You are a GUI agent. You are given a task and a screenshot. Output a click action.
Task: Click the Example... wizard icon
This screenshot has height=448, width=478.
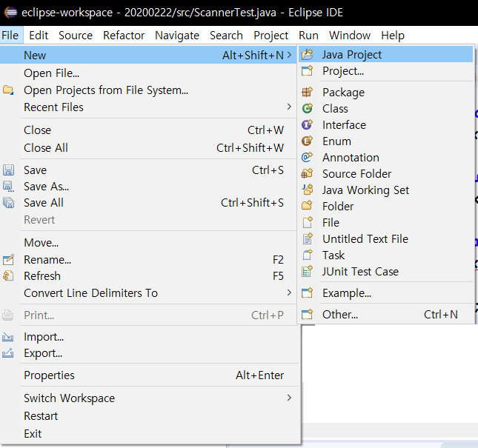click(307, 293)
